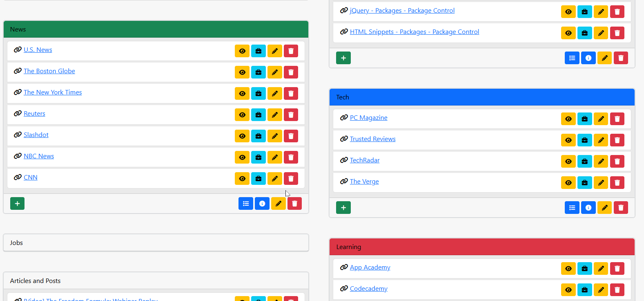Toggle eye visibility for PC Magazine
Viewport: 644px width, 301px height.
click(568, 119)
